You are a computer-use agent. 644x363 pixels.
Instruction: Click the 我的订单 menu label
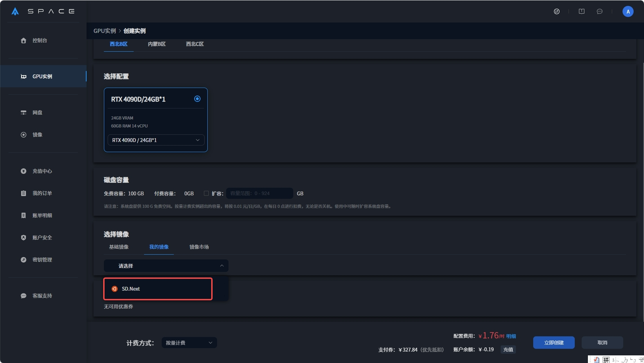tap(42, 193)
